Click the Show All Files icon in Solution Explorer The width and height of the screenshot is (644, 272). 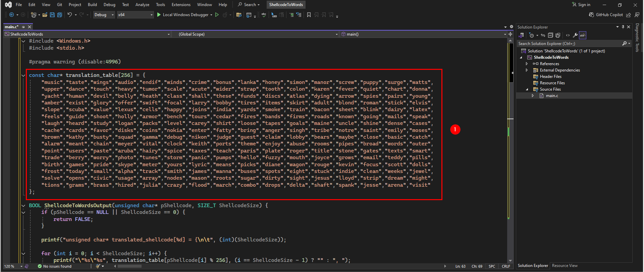[558, 35]
